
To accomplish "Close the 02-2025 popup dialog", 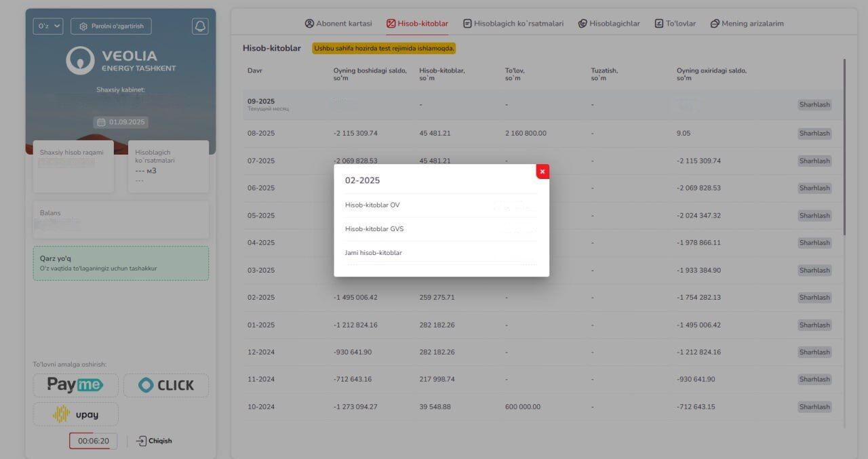I will pos(542,172).
